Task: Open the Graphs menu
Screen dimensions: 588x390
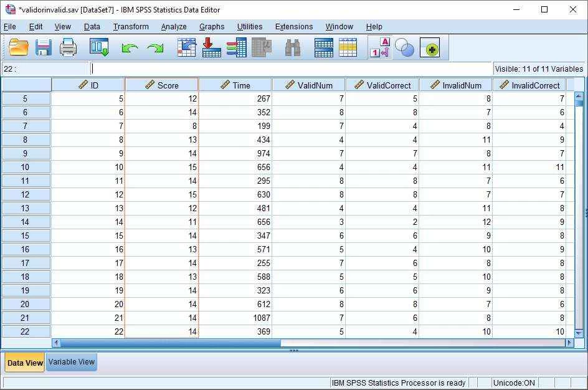Action: tap(212, 27)
